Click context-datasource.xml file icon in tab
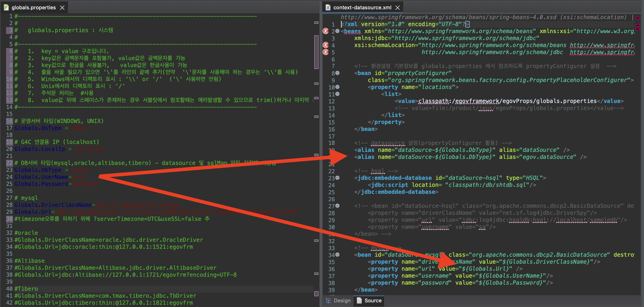 (328, 7)
